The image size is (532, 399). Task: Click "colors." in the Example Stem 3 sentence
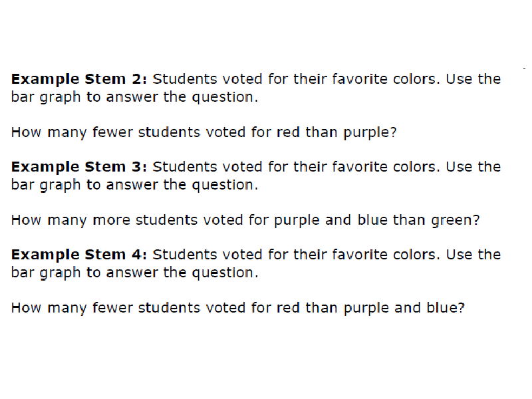pyautogui.click(x=416, y=167)
